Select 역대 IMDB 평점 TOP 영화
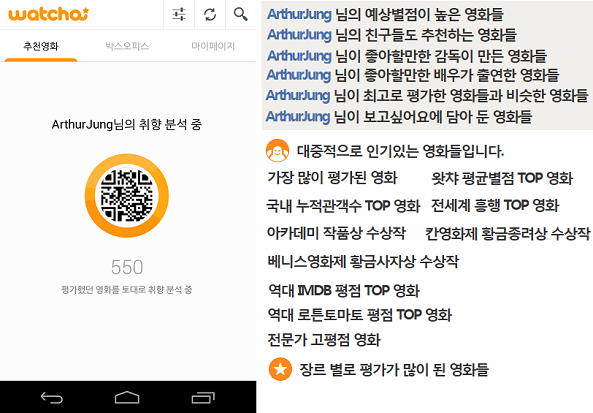Viewport: 593px width, 413px height. click(x=344, y=290)
